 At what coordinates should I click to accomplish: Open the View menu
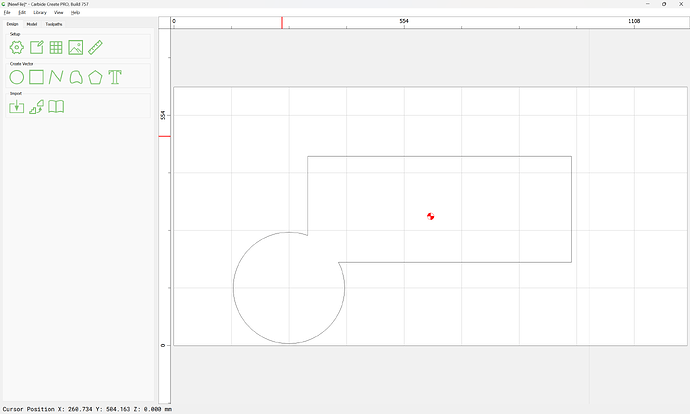tap(59, 12)
